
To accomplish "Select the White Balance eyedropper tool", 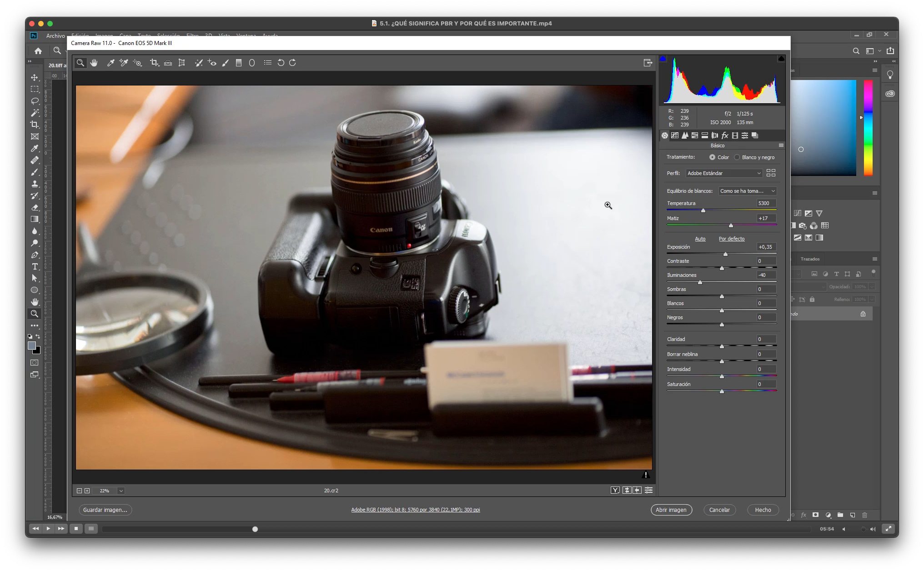I will (x=110, y=63).
